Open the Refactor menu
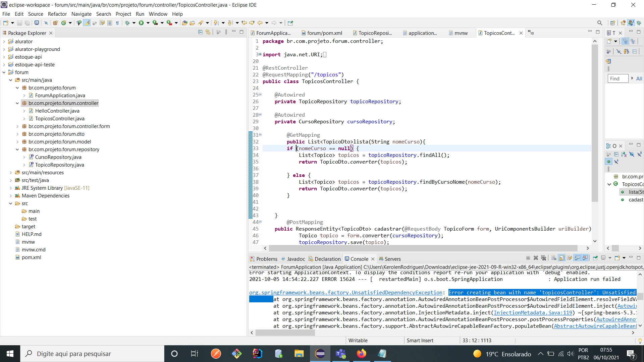 pos(57,14)
